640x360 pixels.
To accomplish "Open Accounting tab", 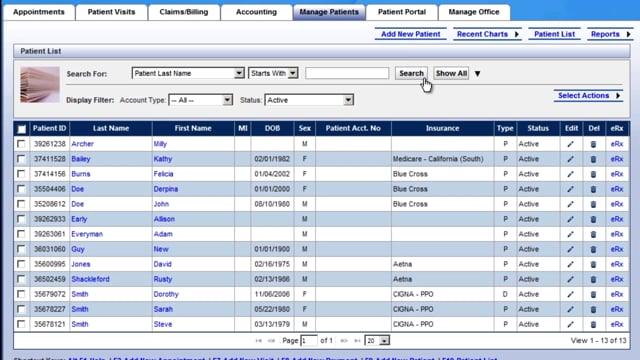I will pyautogui.click(x=256, y=12).
